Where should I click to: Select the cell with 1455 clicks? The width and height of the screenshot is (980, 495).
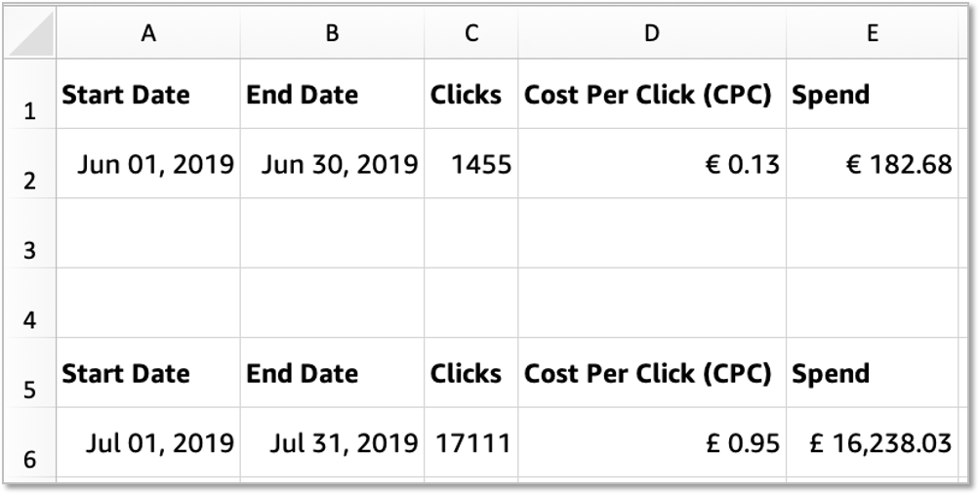click(471, 164)
